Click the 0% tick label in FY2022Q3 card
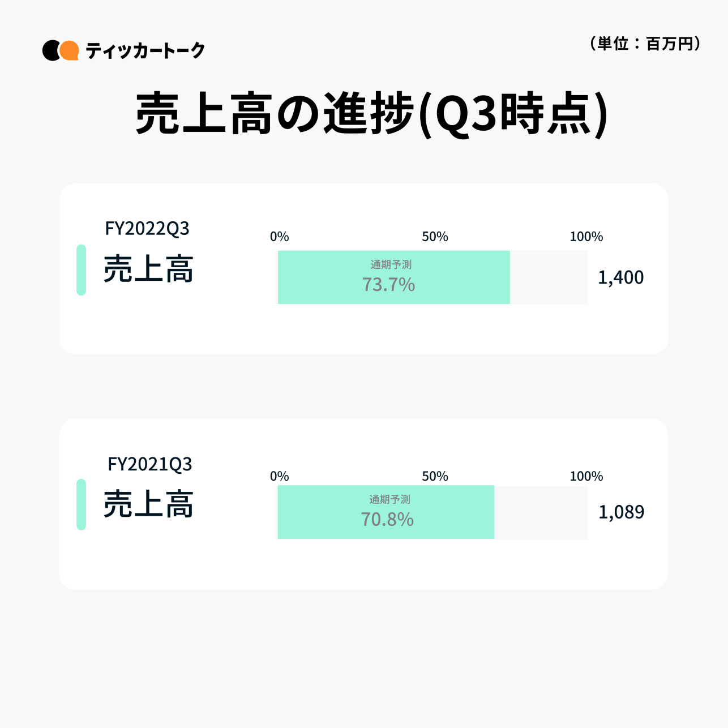 (279, 237)
